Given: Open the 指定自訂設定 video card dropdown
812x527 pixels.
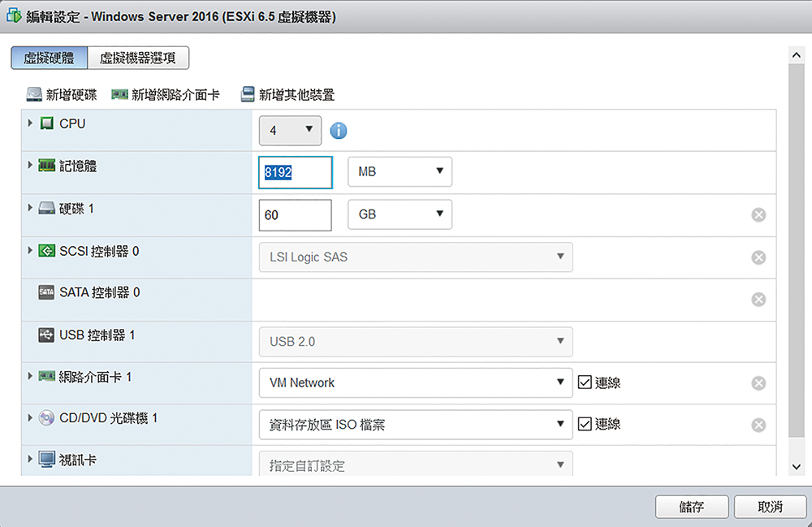Looking at the screenshot, I should click(416, 464).
